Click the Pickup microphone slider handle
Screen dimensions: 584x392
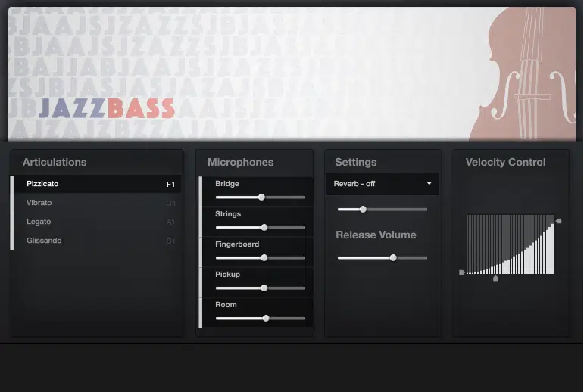coord(264,288)
